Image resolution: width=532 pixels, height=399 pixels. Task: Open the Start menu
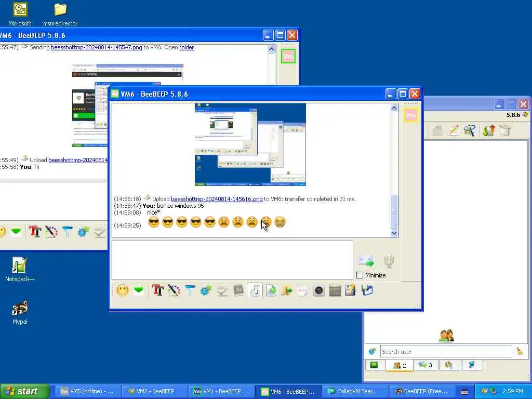click(24, 391)
